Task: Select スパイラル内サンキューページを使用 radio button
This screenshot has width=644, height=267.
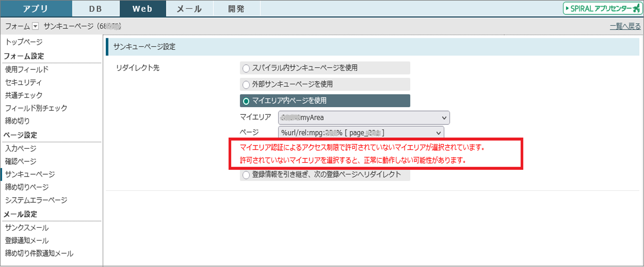Action: [246, 68]
